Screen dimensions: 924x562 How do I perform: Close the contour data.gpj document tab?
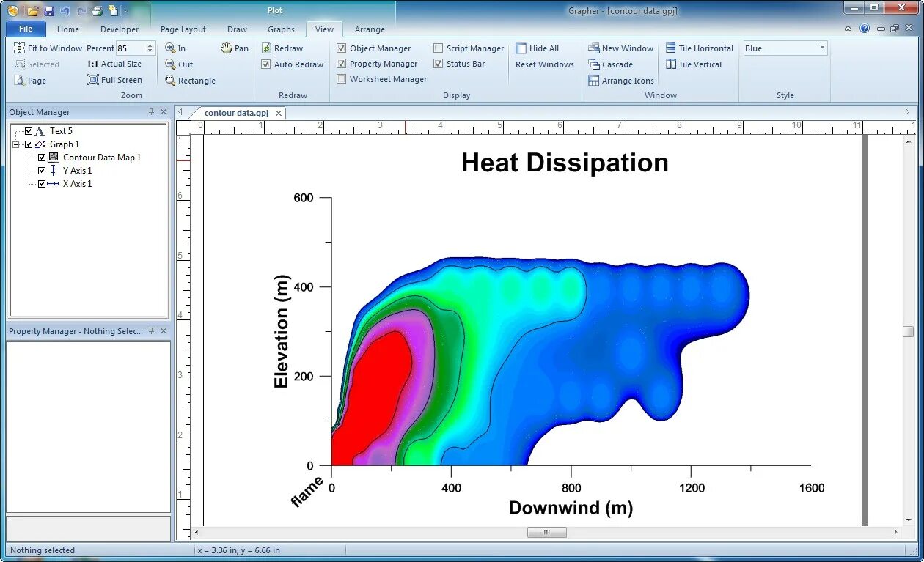coord(280,113)
